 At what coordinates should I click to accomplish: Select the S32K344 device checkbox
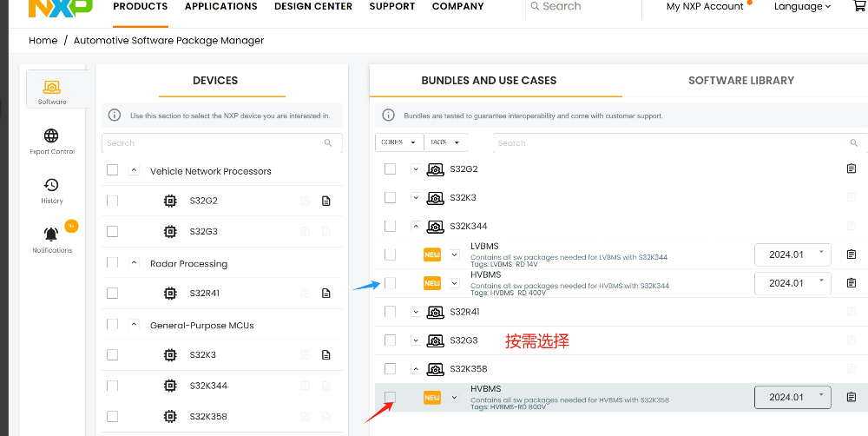(112, 386)
